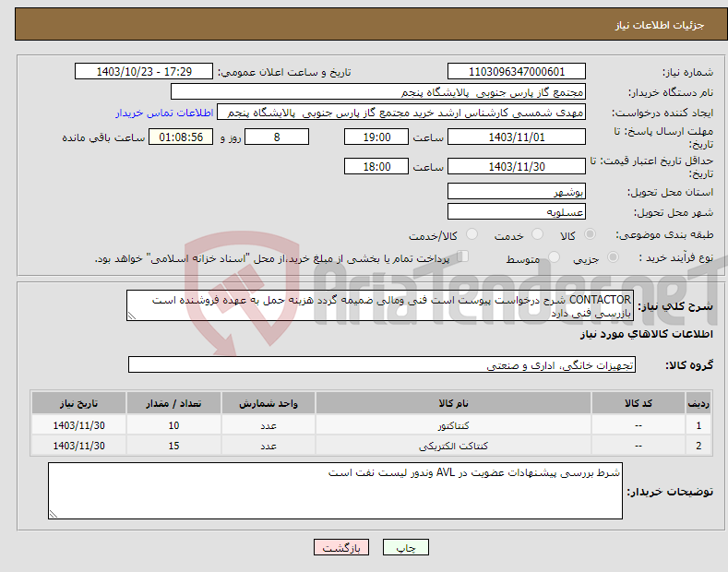Image resolution: width=728 pixels, height=572 pixels.
Task: Click price validity time 18:00
Action: (x=376, y=167)
